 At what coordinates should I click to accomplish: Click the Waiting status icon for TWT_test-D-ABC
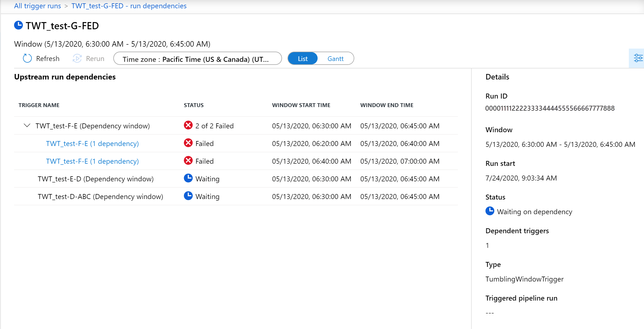tap(188, 197)
